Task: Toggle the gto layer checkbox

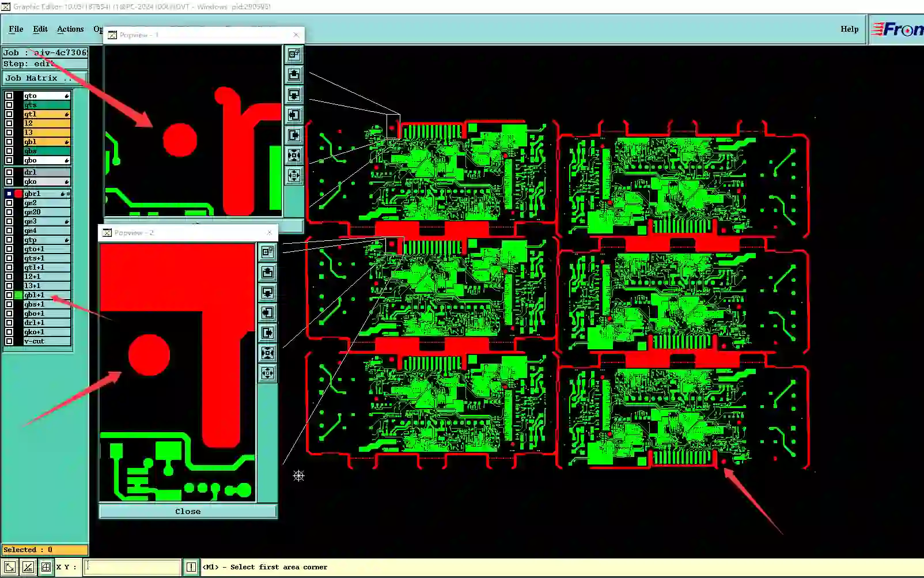Action: click(x=9, y=96)
